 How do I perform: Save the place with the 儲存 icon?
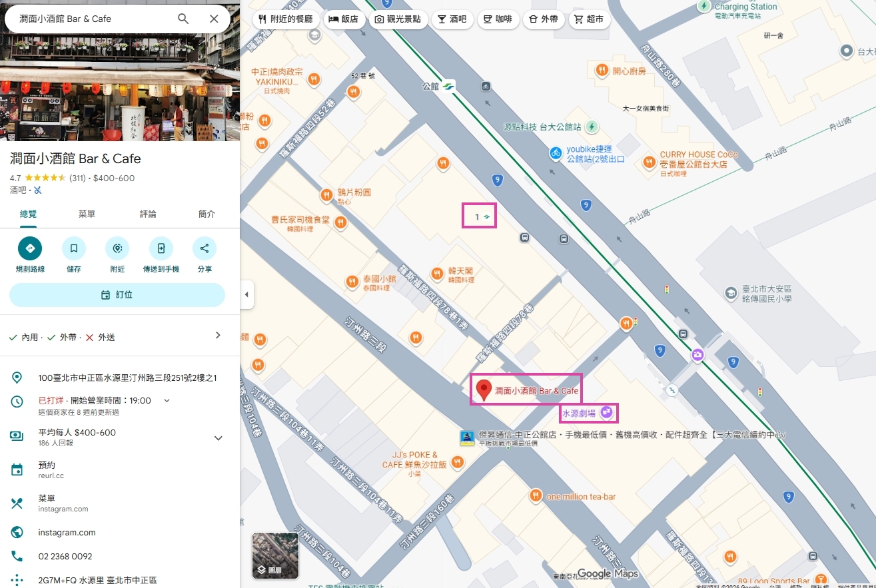(x=74, y=248)
